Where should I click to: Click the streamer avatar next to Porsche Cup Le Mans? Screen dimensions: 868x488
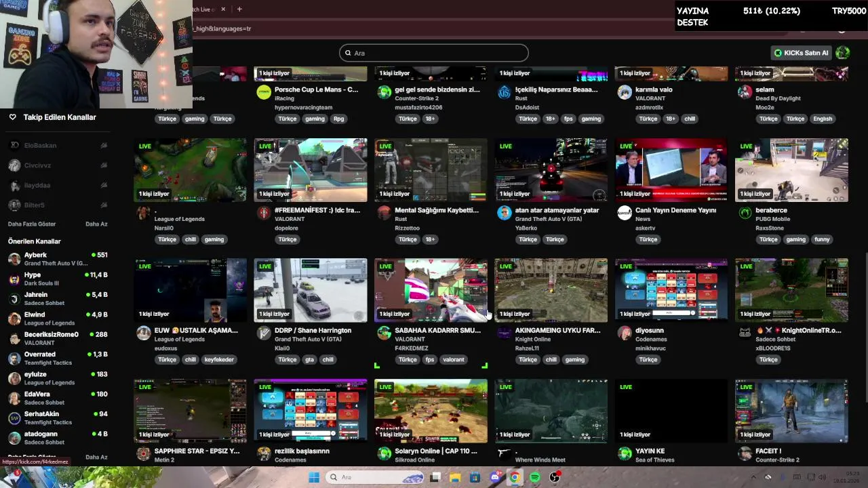(x=264, y=93)
